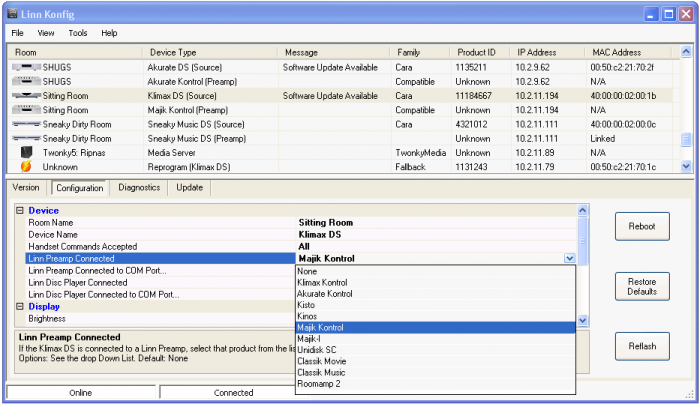The width and height of the screenshot is (700, 404).
Task: Sort by the Message column header
Action: pos(333,52)
